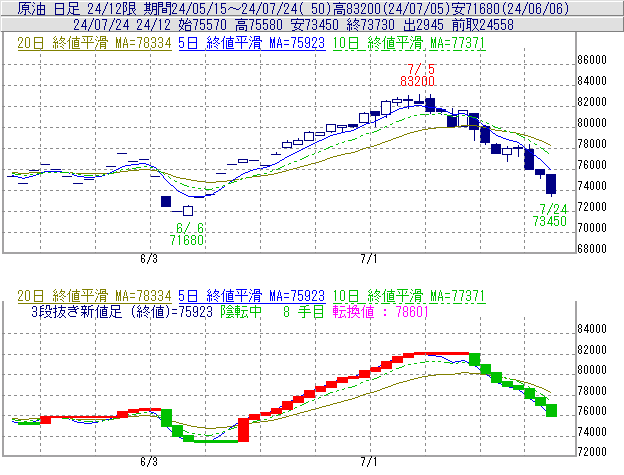The width and height of the screenshot is (624, 475).
Task: Click the tall red reversal block in lower chart
Action: tap(244, 430)
